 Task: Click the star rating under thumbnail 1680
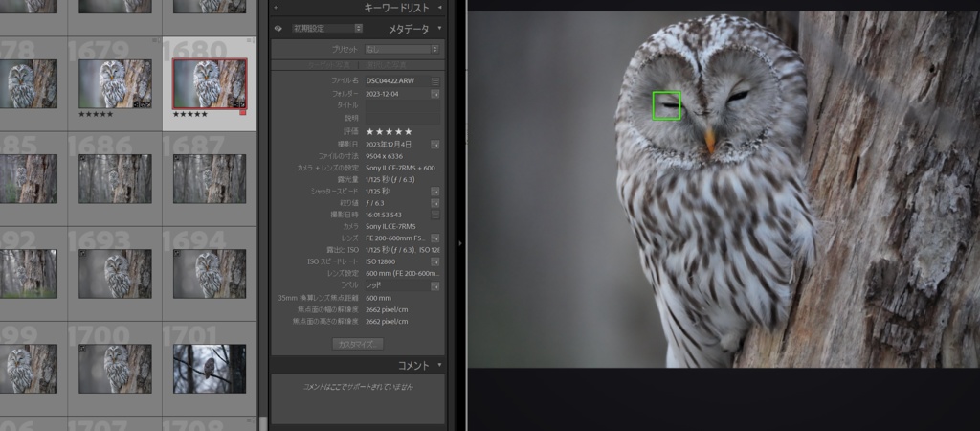point(190,115)
